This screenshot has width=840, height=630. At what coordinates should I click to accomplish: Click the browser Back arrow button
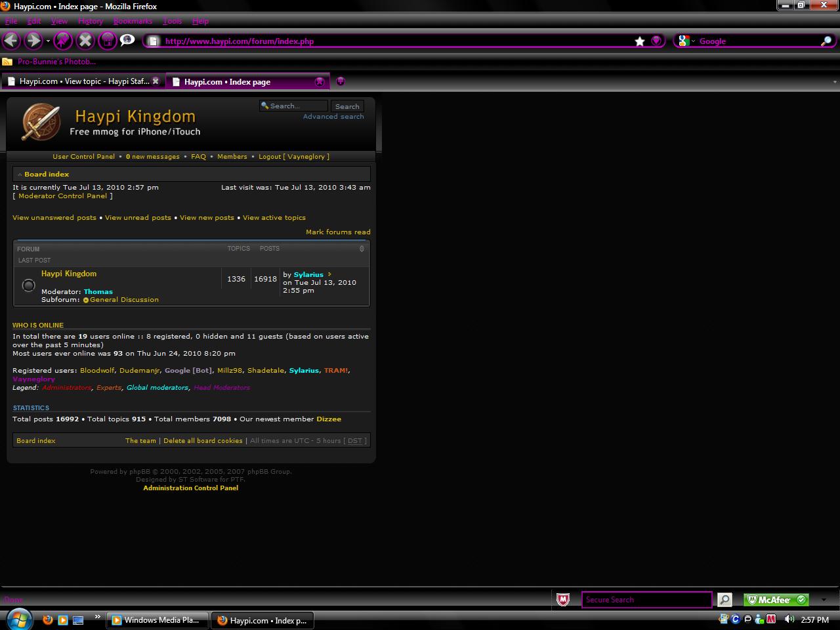(11, 41)
